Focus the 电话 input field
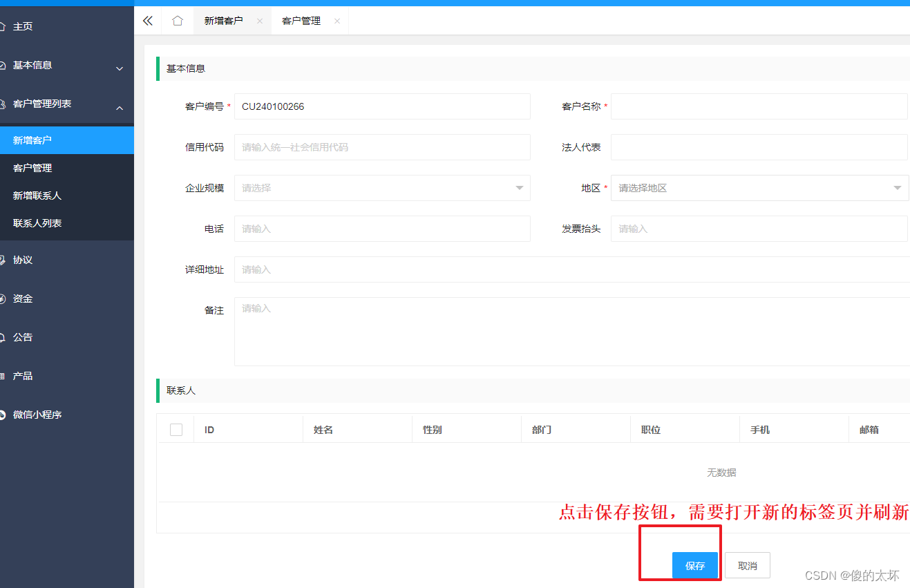The image size is (910, 588). pyautogui.click(x=382, y=229)
